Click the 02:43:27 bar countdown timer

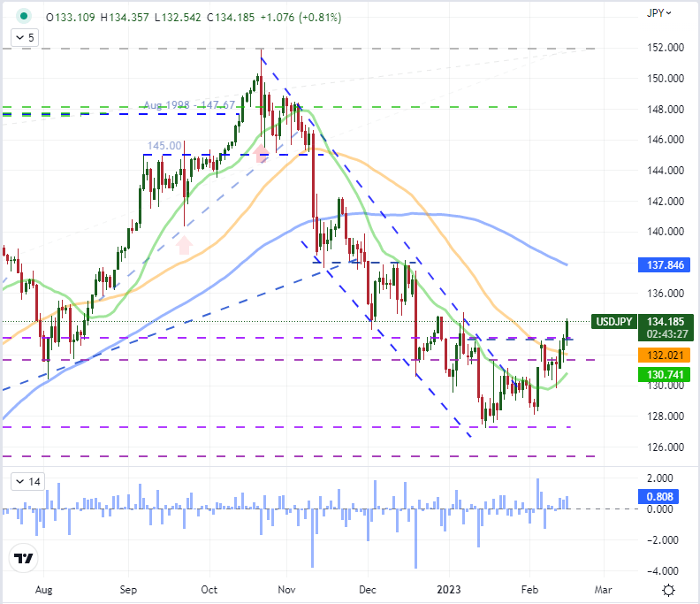[x=667, y=334]
